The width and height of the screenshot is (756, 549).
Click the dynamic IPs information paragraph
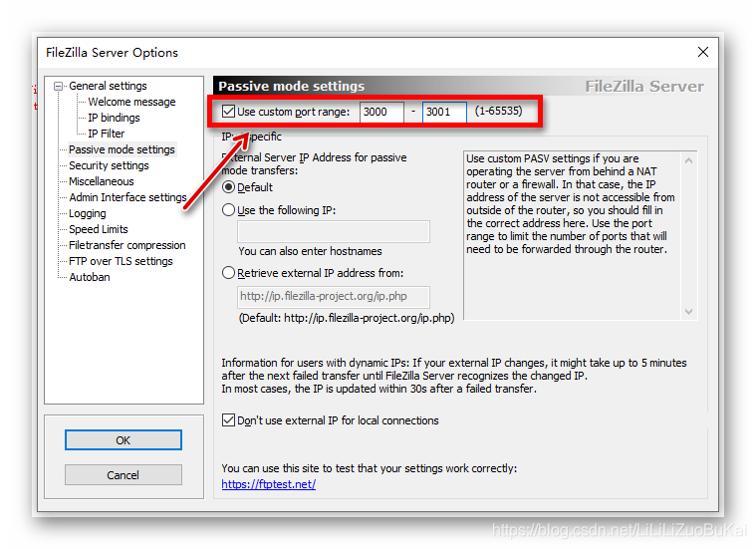pyautogui.click(x=453, y=376)
